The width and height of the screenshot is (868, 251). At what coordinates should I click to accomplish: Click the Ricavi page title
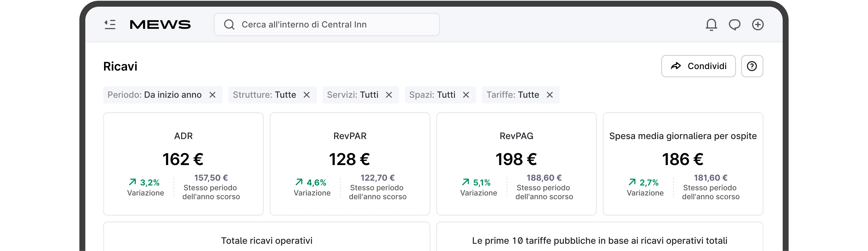coord(120,66)
